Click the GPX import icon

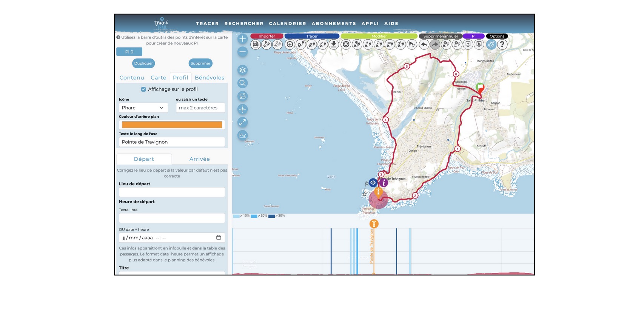pyautogui.click(x=256, y=45)
